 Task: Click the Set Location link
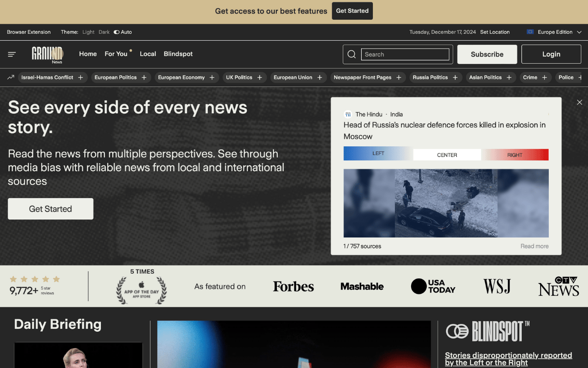[495, 32]
